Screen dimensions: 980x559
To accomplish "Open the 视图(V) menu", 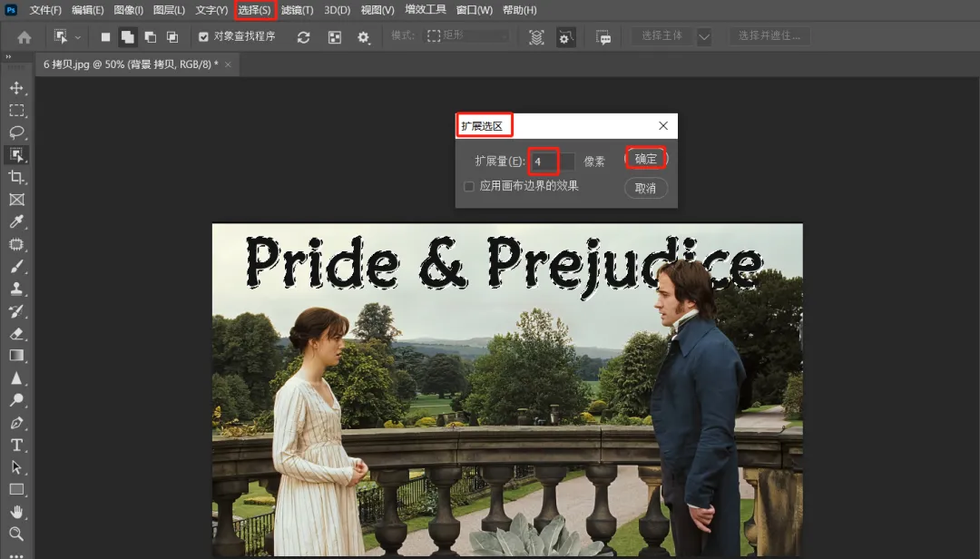I will click(377, 10).
